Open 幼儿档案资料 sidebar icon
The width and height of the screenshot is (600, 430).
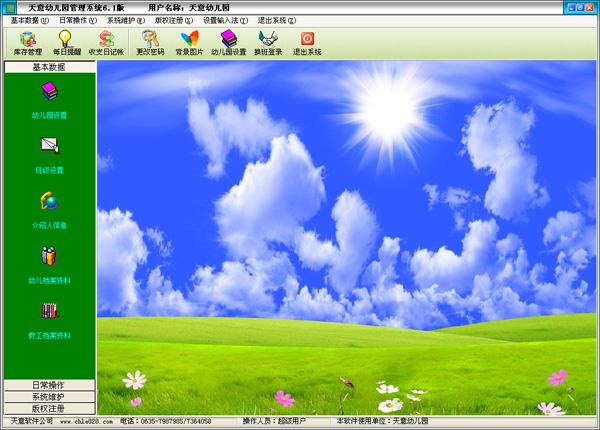pyautogui.click(x=49, y=258)
